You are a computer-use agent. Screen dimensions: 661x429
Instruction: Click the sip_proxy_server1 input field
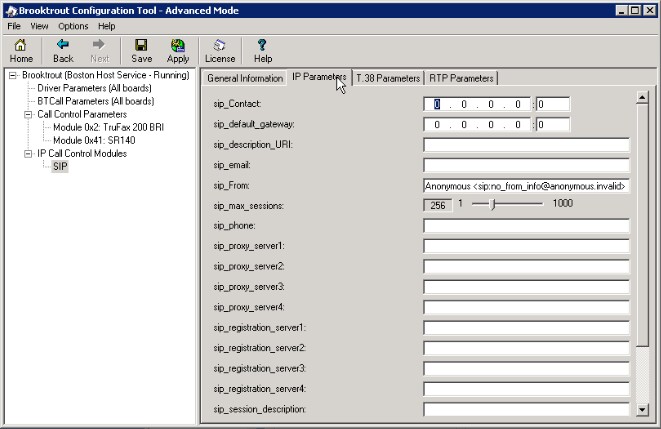[x=526, y=246]
